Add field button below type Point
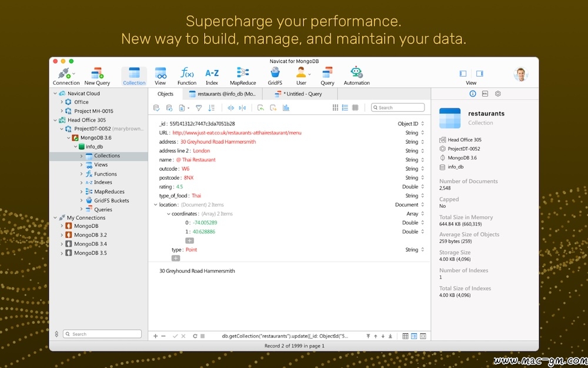This screenshot has width=588, height=368. coord(175,258)
